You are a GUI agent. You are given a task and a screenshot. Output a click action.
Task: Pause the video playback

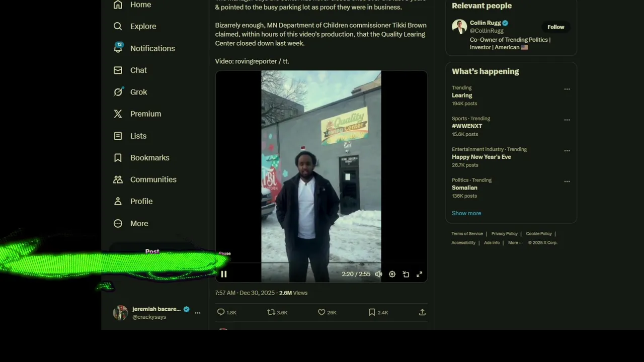(224, 274)
